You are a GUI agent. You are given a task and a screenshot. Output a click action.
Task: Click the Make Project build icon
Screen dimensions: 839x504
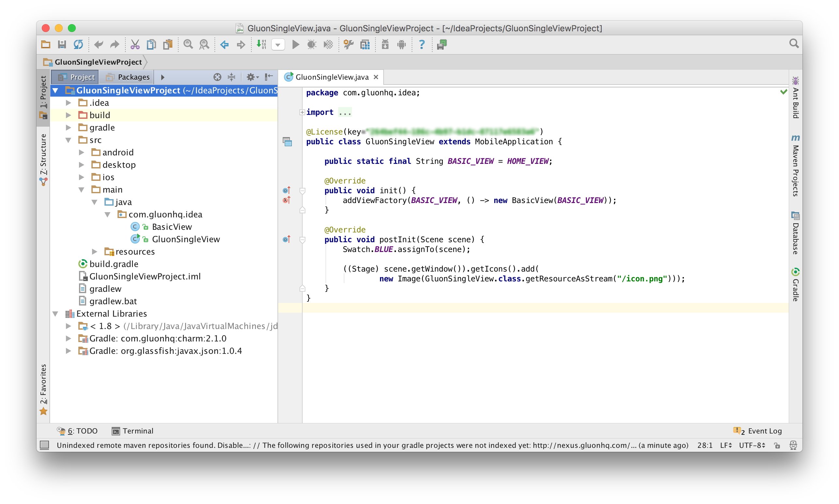[261, 44]
